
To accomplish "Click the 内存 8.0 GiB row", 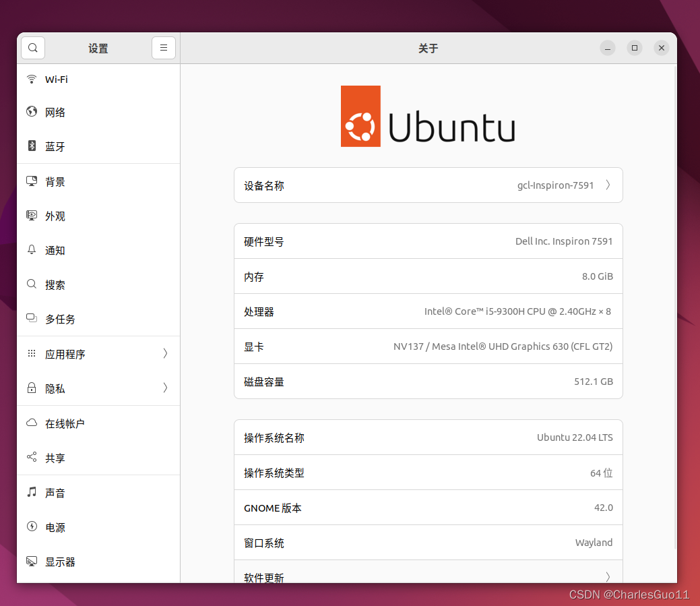I will (428, 276).
